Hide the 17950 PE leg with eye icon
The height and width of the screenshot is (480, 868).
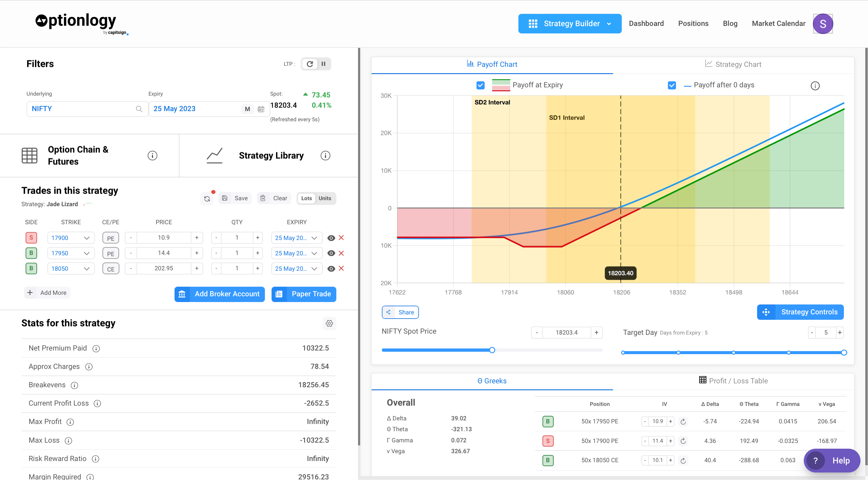click(x=331, y=253)
